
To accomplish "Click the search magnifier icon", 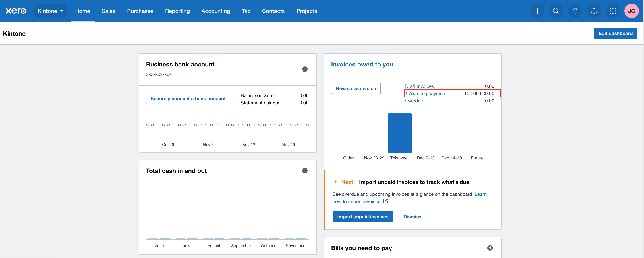I will point(556,11).
